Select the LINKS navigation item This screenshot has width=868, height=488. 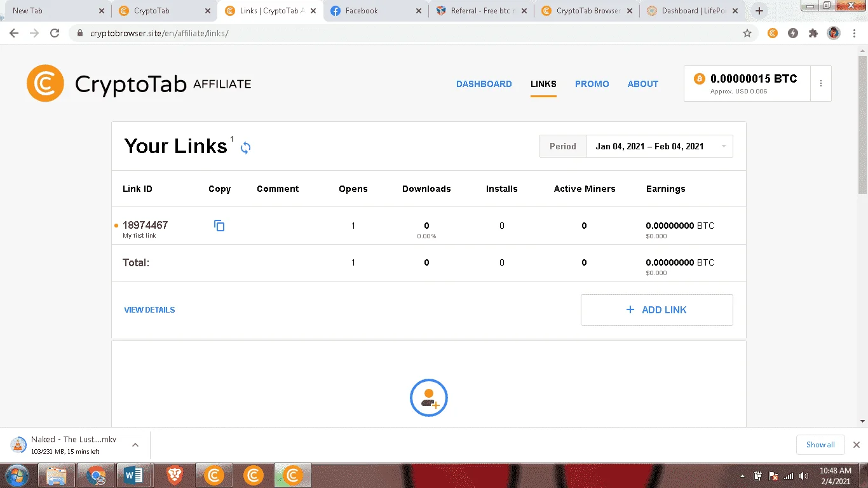(x=543, y=84)
